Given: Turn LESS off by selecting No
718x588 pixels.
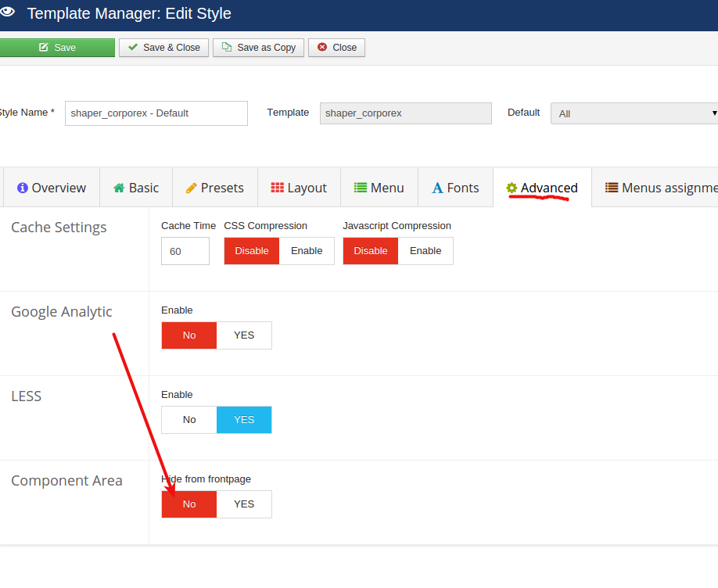Looking at the screenshot, I should (x=189, y=420).
